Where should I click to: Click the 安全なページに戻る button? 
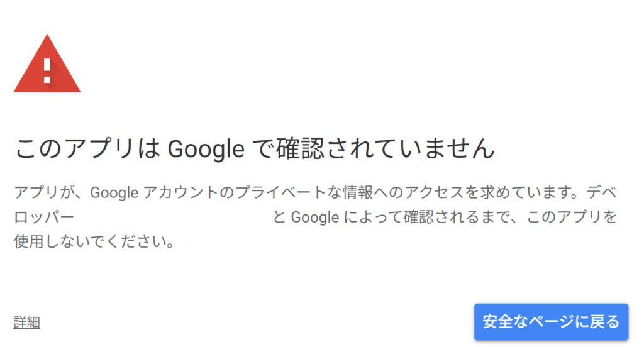click(551, 321)
